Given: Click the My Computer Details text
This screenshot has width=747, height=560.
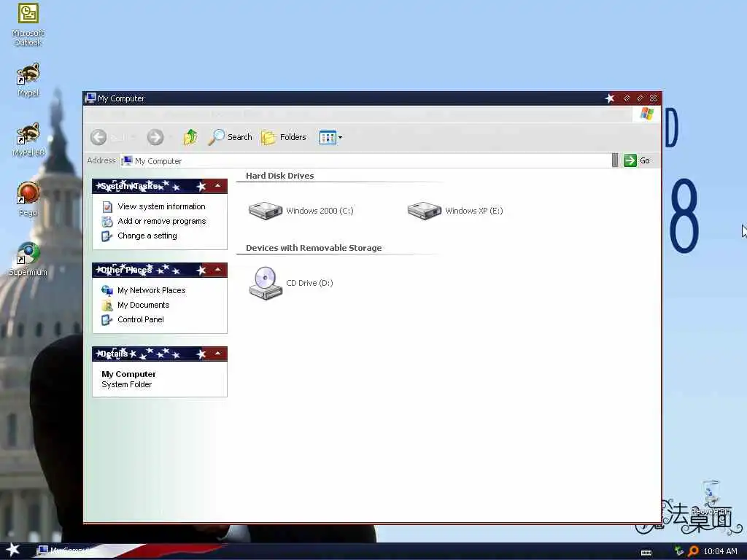Looking at the screenshot, I should pyautogui.click(x=128, y=374).
